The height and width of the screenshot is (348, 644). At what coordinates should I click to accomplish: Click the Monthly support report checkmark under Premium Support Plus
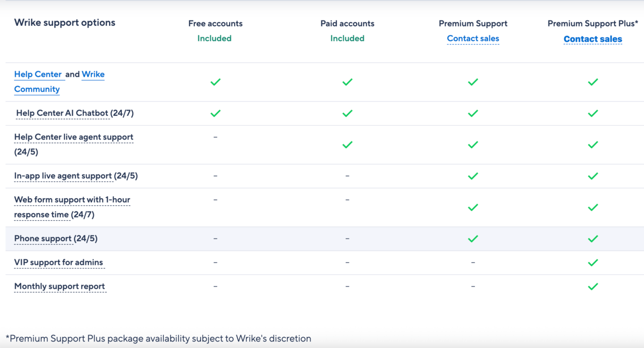(593, 286)
